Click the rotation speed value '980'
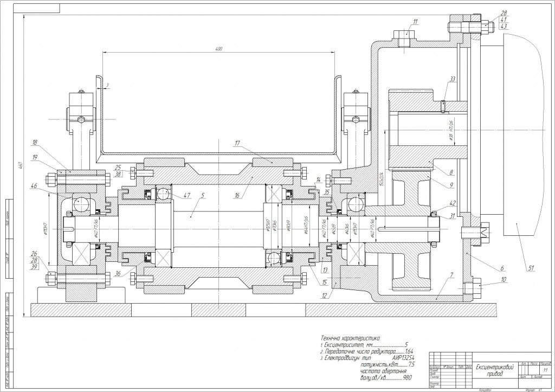 point(408,377)
